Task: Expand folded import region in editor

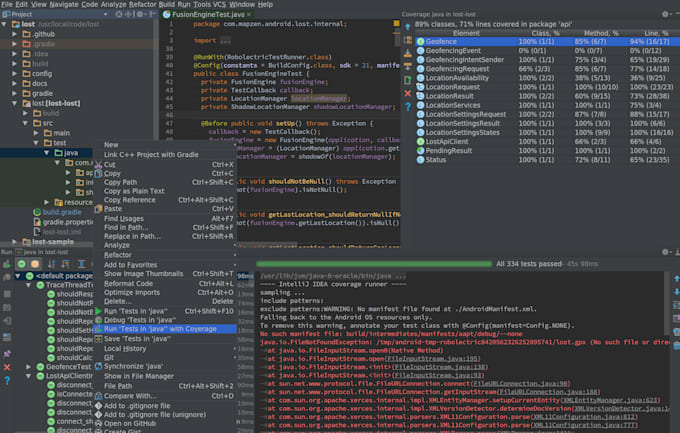Action: 225,41
